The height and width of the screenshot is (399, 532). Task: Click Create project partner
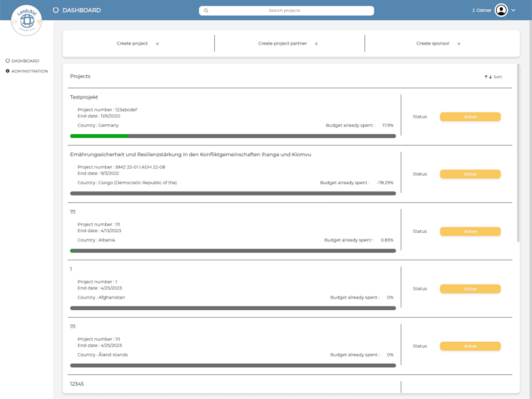282,43
